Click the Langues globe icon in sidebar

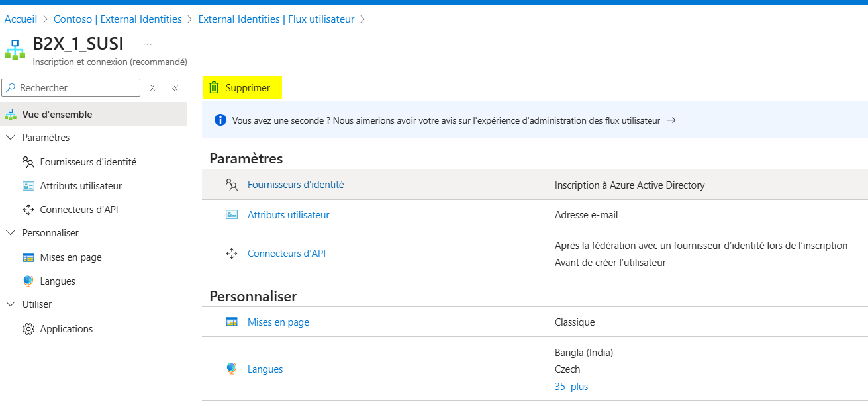tap(28, 281)
